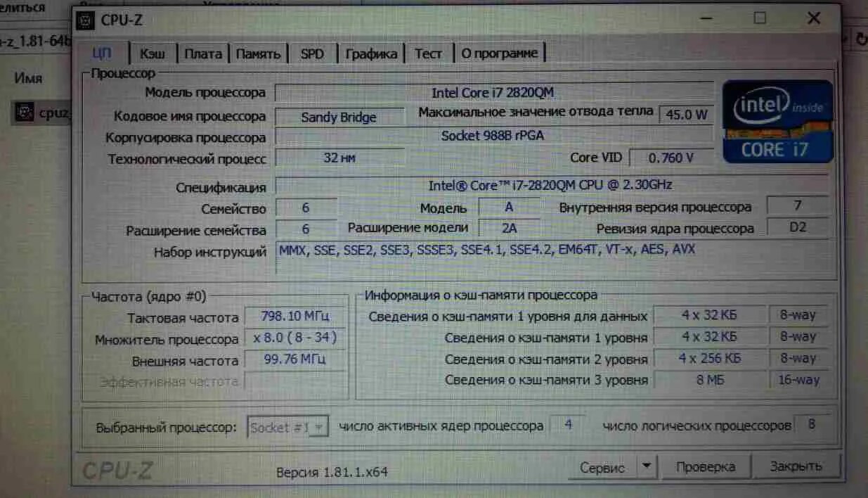Image resolution: width=868 pixels, height=498 pixels.
Task: Open the Socket #1 processor selector
Action: point(287,426)
